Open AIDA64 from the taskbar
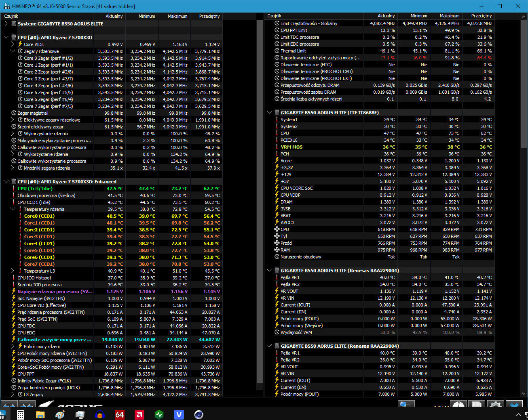Image resolution: width=528 pixels, height=420 pixels. pos(119,414)
